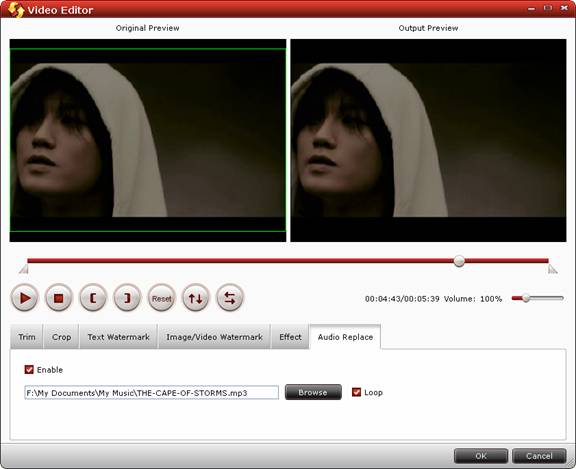
Task: Click the Output Preview video frame
Action: pos(428,140)
